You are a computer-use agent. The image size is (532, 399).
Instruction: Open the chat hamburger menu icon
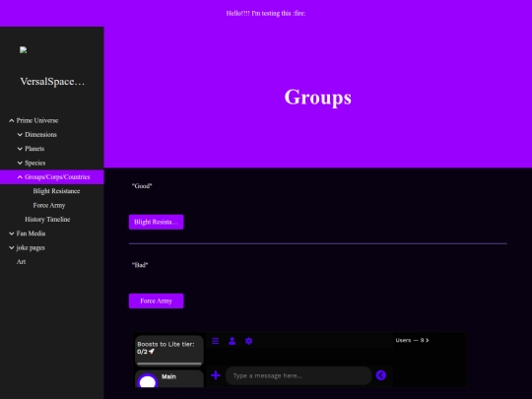coord(216,341)
